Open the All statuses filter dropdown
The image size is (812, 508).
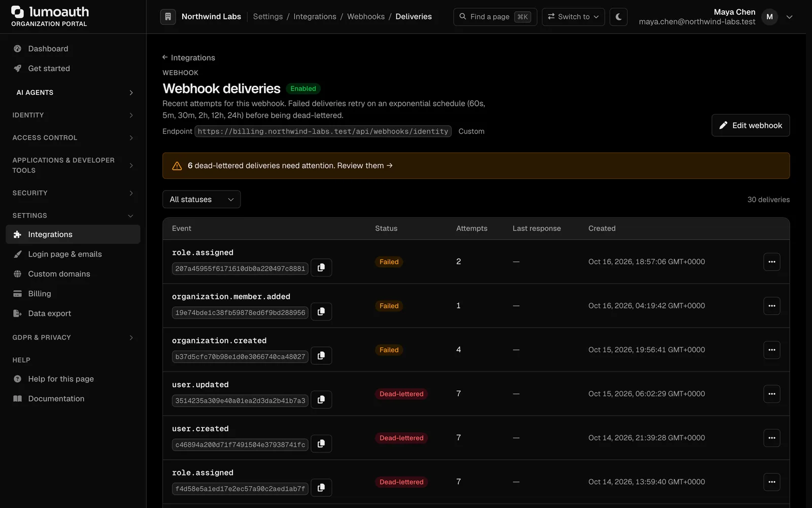[x=201, y=200]
